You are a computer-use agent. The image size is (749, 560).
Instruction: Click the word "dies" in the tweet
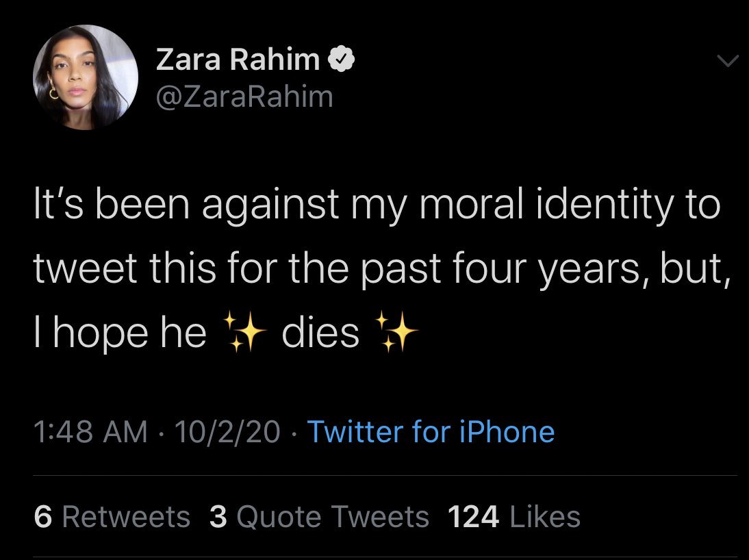(321, 333)
